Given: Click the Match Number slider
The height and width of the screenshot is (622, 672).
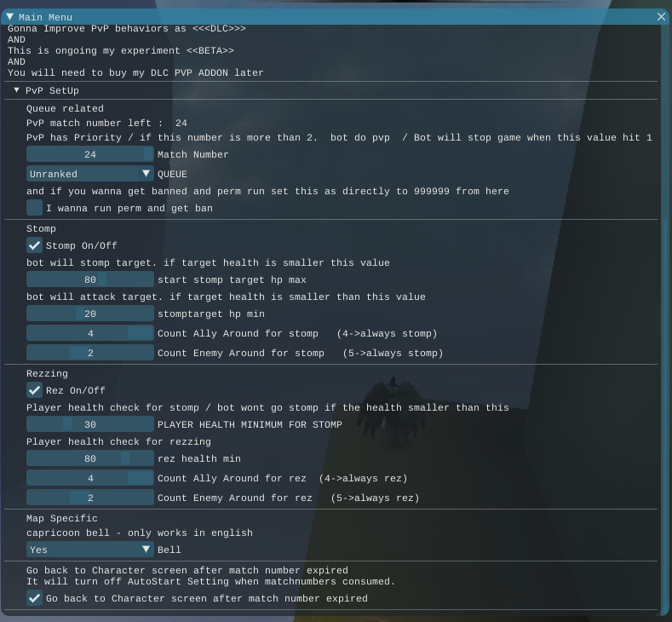Looking at the screenshot, I should pyautogui.click(x=90, y=154).
